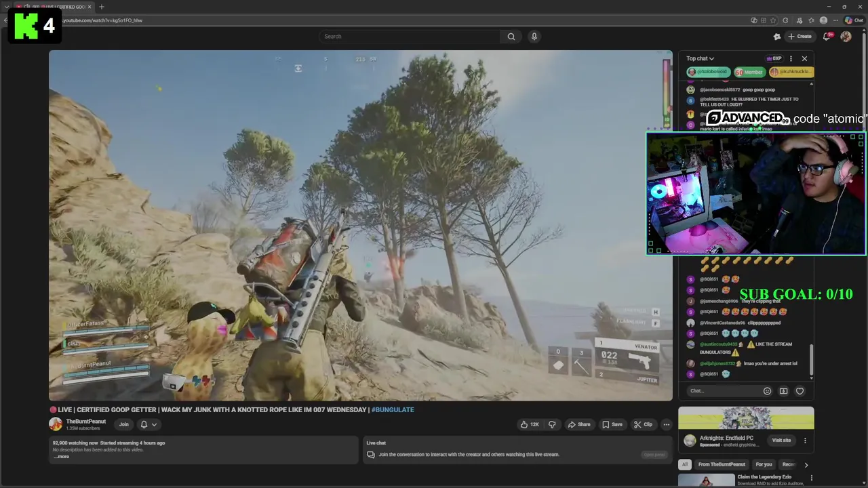Click the live stream video player
The width and height of the screenshot is (868, 488).
pyautogui.click(x=361, y=226)
